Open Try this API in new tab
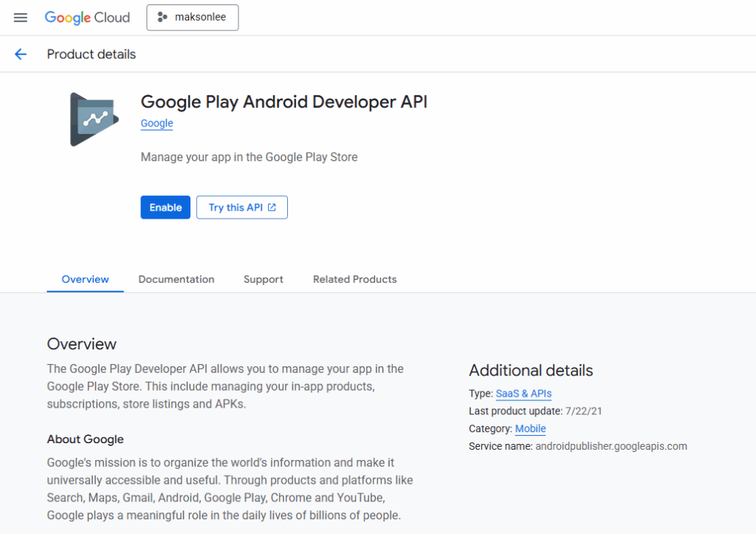The image size is (756, 534). [x=241, y=208]
